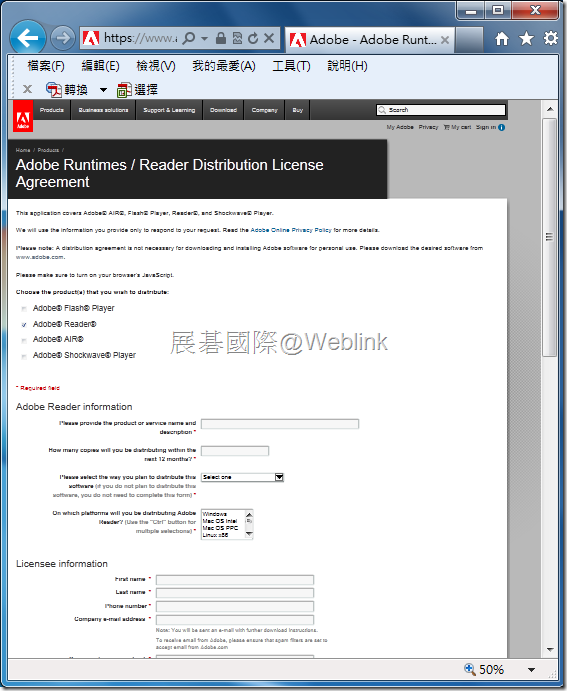Image resolution: width=567 pixels, height=691 pixels.
Task: Open Support & Learning navigation item
Action: click(x=169, y=110)
